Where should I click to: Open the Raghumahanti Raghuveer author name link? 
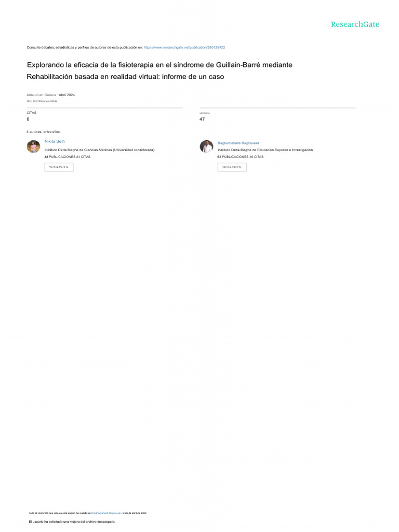(238, 143)
